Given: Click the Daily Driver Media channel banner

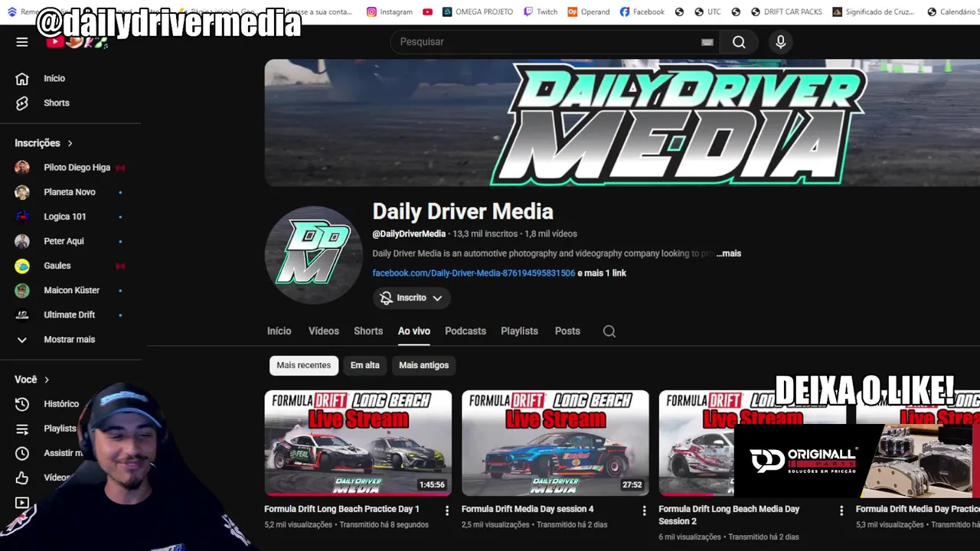Looking at the screenshot, I should pyautogui.click(x=622, y=123).
